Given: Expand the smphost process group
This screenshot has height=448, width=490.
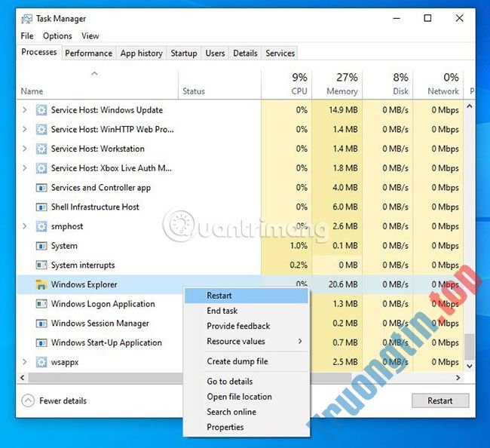Looking at the screenshot, I should [25, 226].
